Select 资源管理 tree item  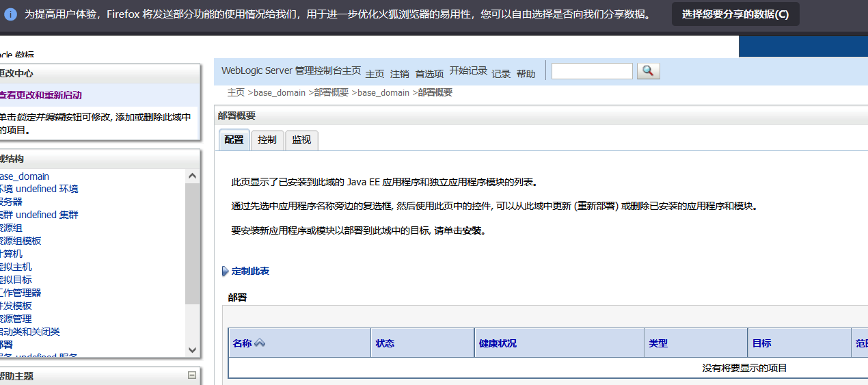point(15,319)
